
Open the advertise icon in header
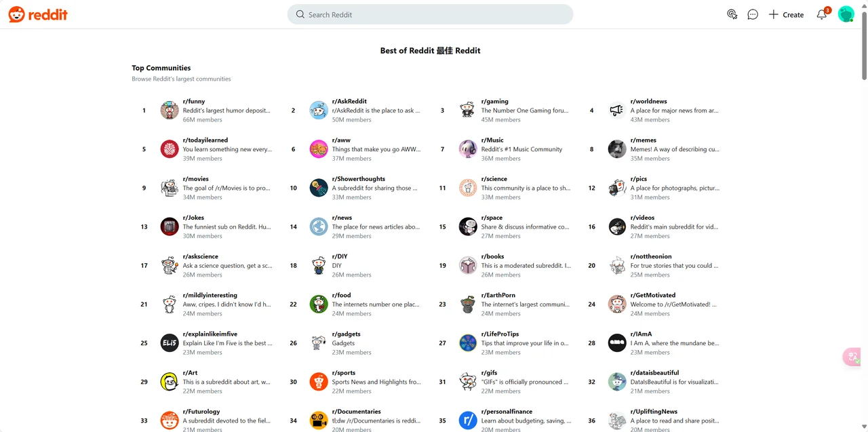(732, 14)
